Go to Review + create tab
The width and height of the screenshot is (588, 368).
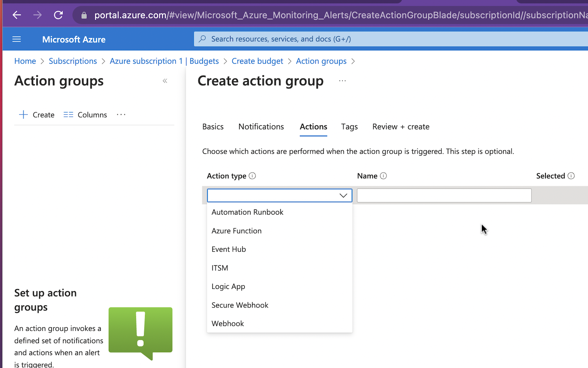(x=401, y=127)
